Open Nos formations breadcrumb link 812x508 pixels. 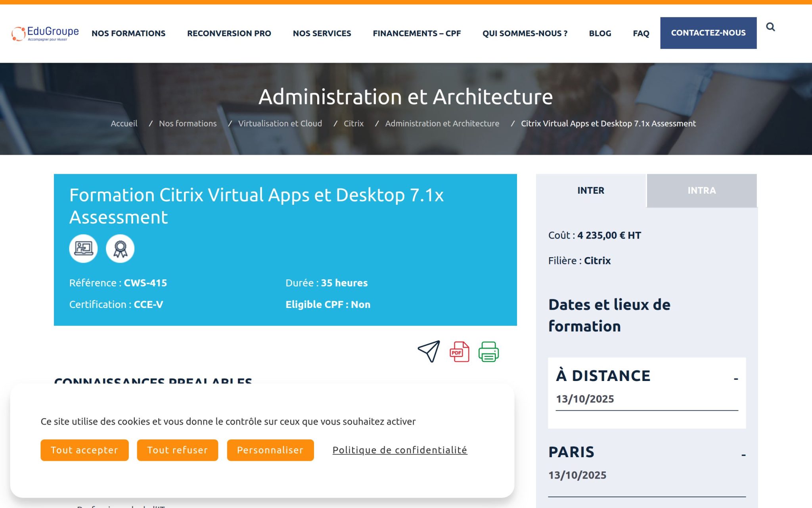pos(188,123)
